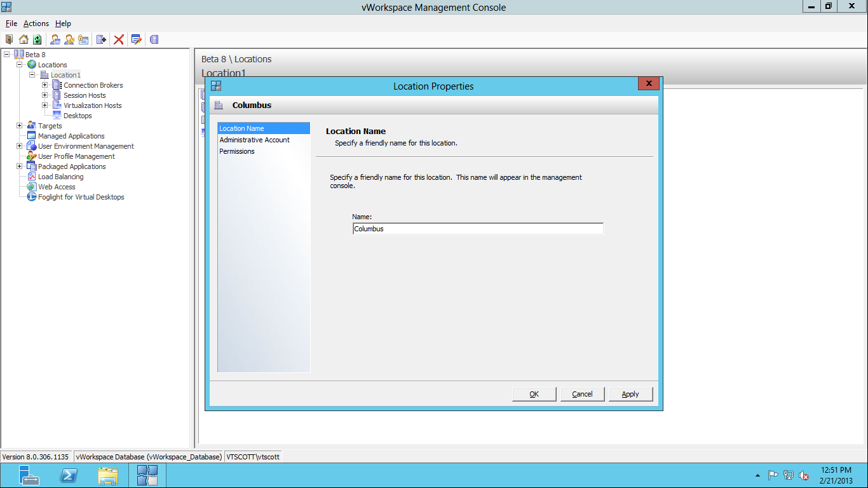Expand the User Environment Management node
Viewport: 868px width, 488px height.
pyautogui.click(x=19, y=146)
